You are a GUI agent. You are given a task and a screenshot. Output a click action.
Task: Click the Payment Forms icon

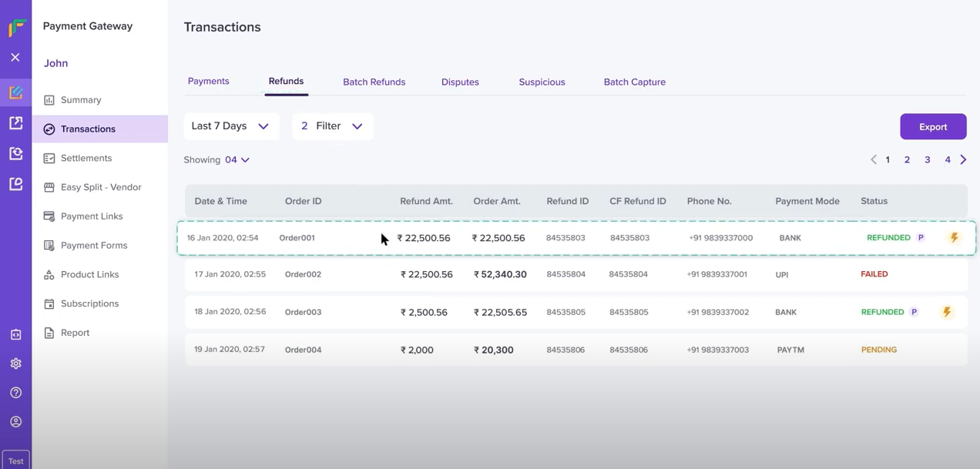(49, 246)
